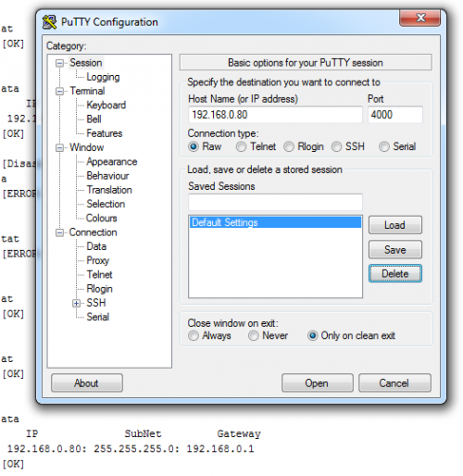Close the PuTTY Configuration dialog
This screenshot has width=463, height=476.
pyautogui.click(x=419, y=18)
